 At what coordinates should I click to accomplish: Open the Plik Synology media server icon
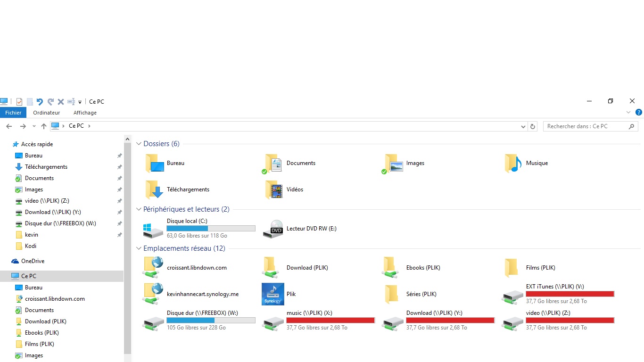pyautogui.click(x=273, y=294)
